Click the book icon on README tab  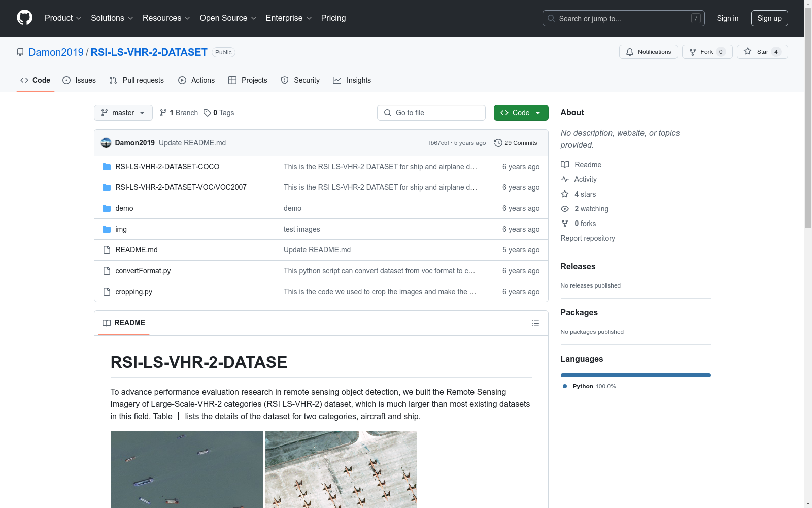[107, 323]
